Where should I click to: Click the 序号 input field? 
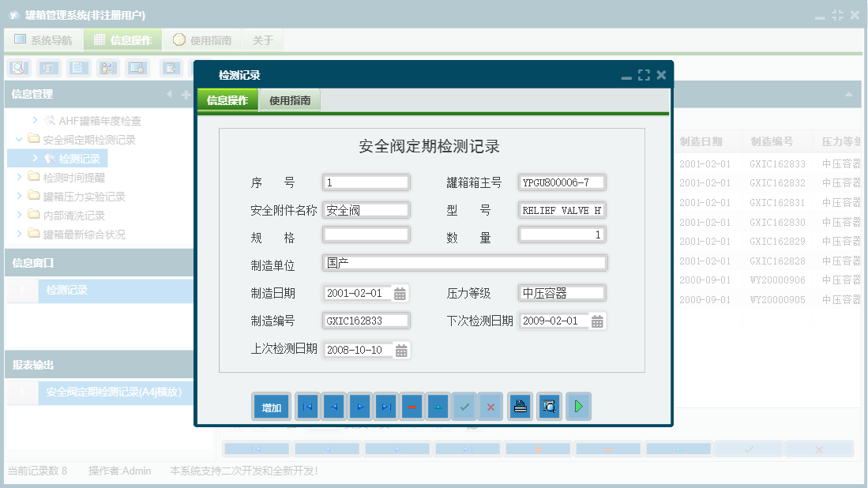(x=366, y=182)
